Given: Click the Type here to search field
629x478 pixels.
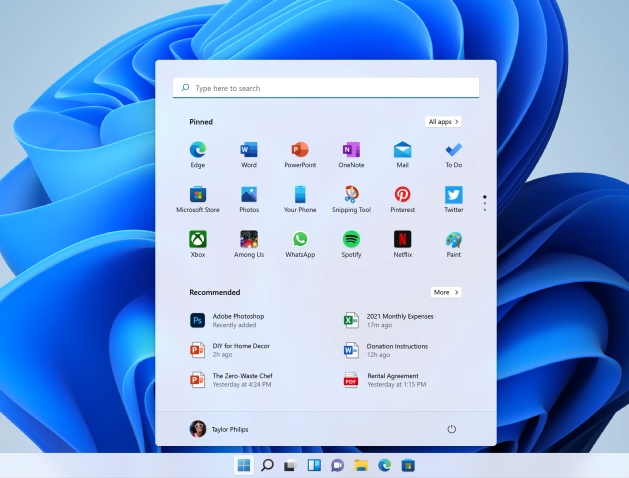Looking at the screenshot, I should (325, 88).
